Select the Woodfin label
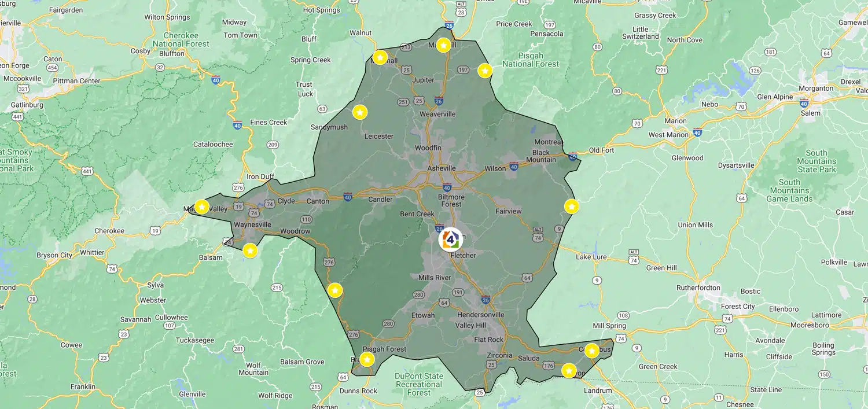The image size is (868, 409). click(428, 148)
